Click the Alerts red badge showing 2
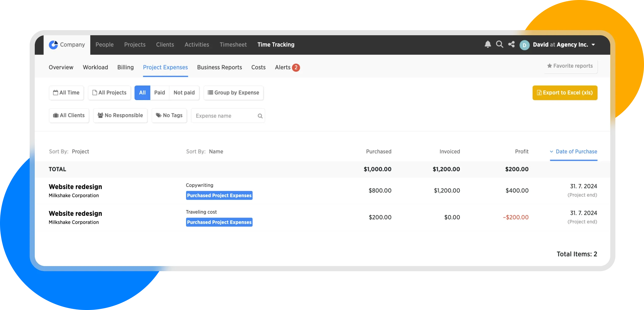This screenshot has width=644, height=310. click(x=296, y=67)
